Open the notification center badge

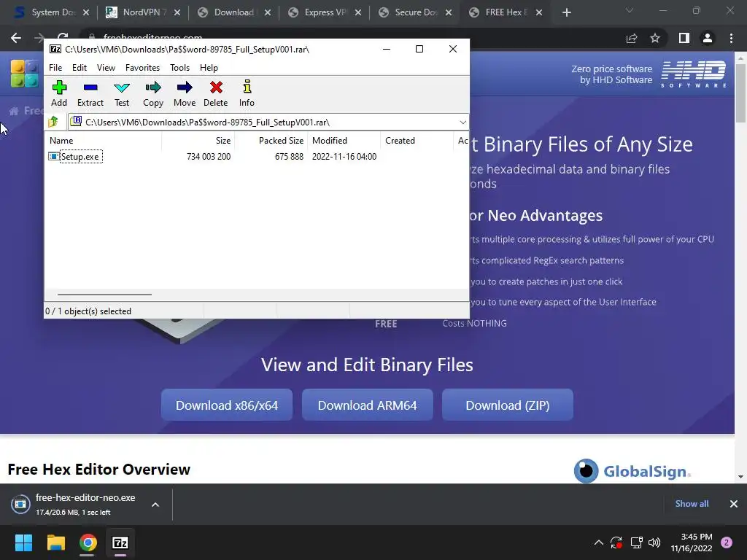point(727,542)
